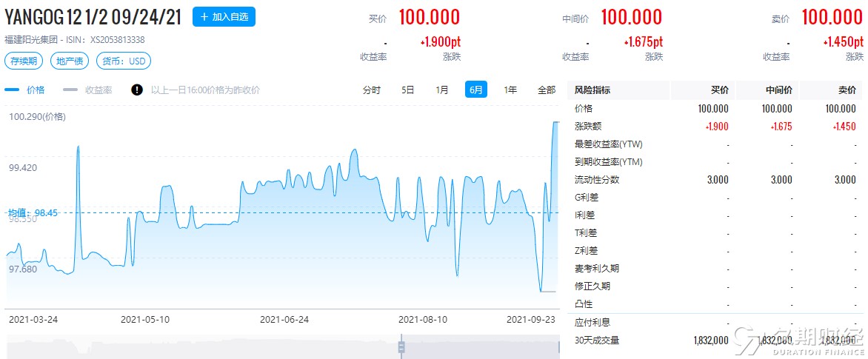Image resolution: width=868 pixels, height=359 pixels.
Task: Switch to the 1年 range tab
Action: click(510, 90)
